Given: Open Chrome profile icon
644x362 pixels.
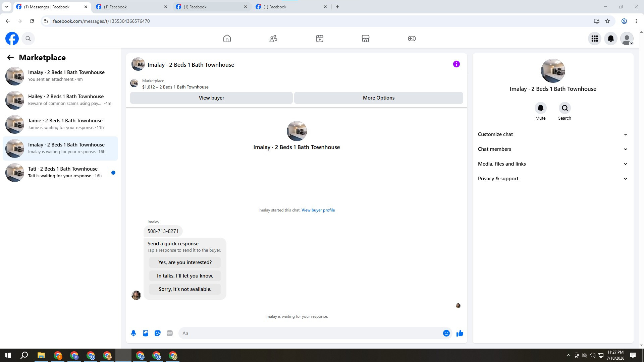Looking at the screenshot, I should coord(624,21).
